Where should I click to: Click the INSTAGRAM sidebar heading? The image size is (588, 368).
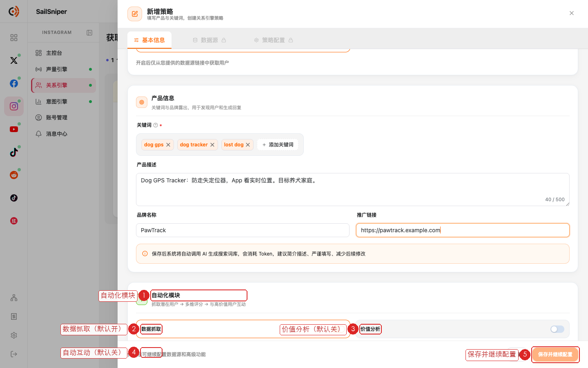click(x=57, y=32)
